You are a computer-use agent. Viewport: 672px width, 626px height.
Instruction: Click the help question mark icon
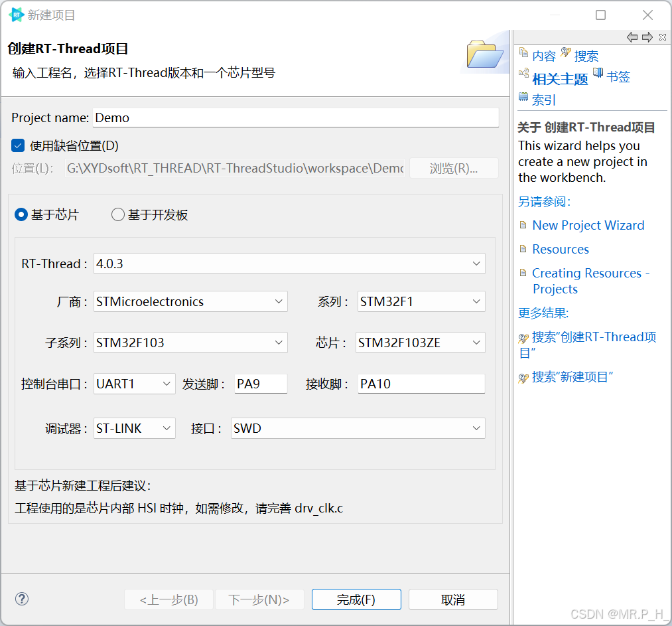pyautogui.click(x=21, y=599)
